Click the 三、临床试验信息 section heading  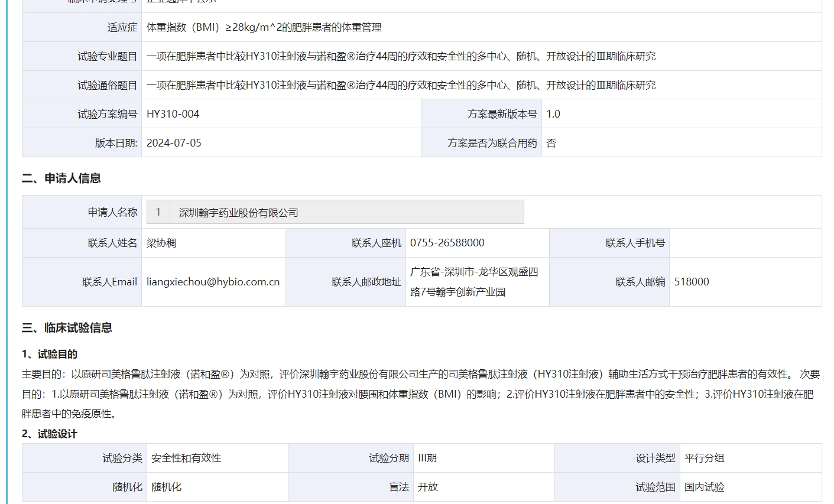click(67, 328)
